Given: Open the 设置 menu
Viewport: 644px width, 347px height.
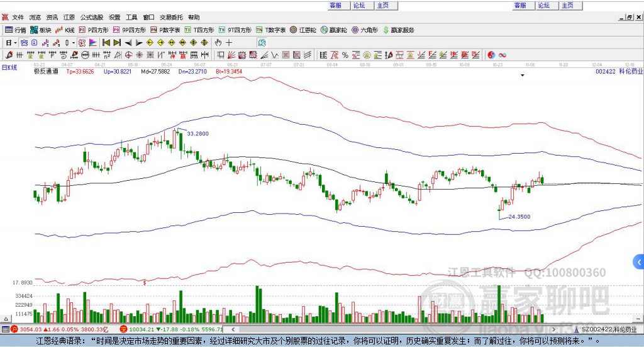Looking at the screenshot, I should (114, 17).
